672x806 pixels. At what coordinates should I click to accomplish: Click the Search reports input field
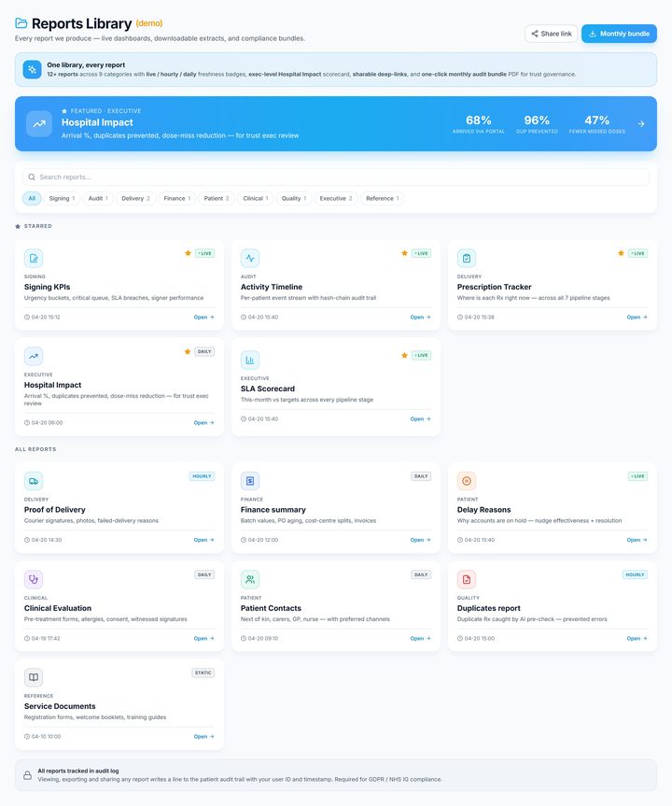[336, 177]
